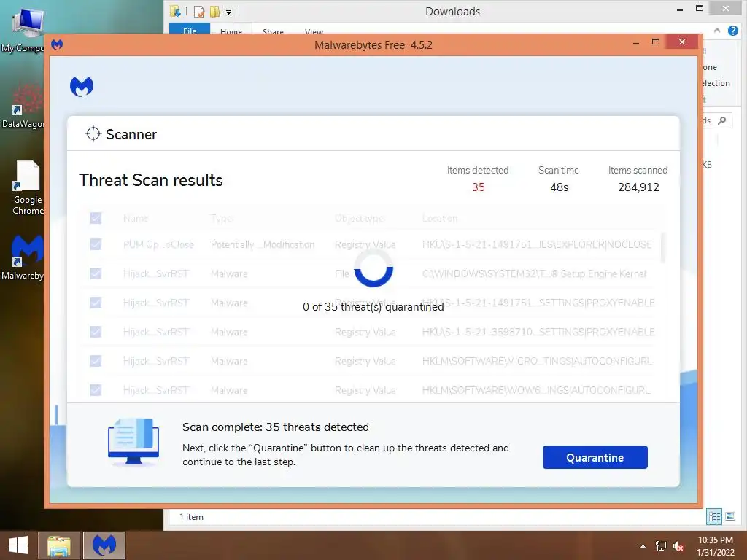Viewport: 747px width, 560px height.
Task: Toggle checkbox for the HKLM\SOFTWARE\WOW6 AUTOCONFIGURL threat
Action: point(96,390)
